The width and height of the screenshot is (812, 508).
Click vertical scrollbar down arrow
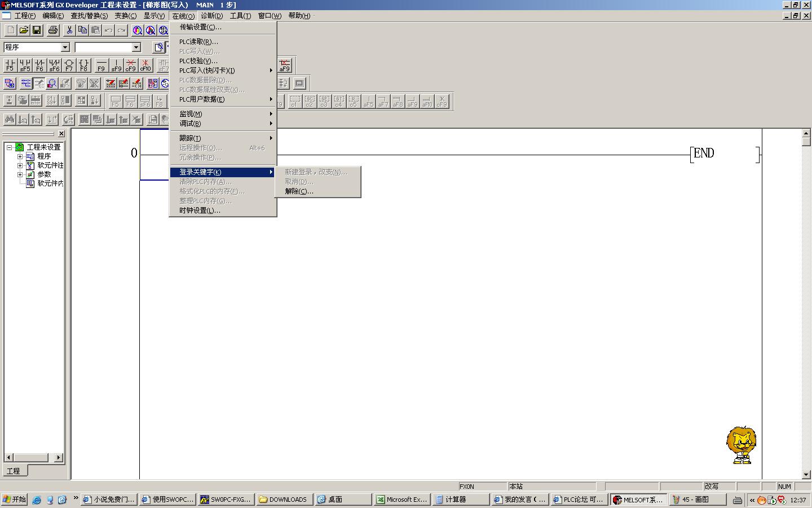tap(806, 475)
